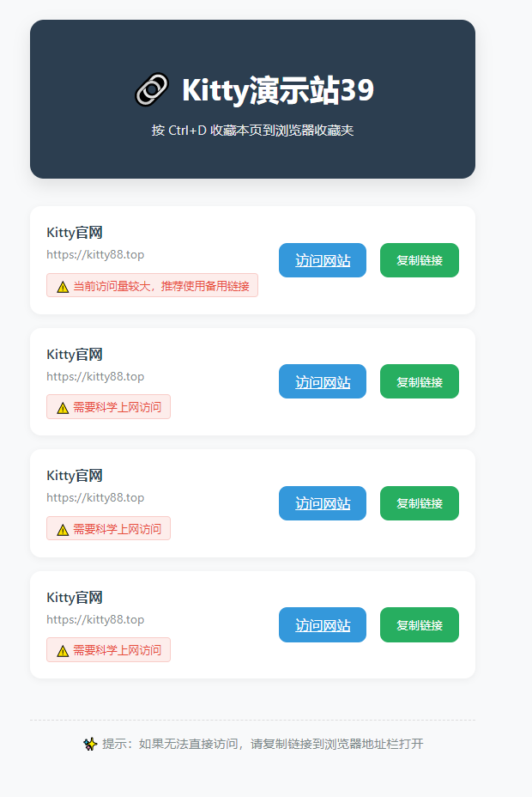
Task: Click the Kitty官网 heading in the fourth card
Action: pos(75,597)
